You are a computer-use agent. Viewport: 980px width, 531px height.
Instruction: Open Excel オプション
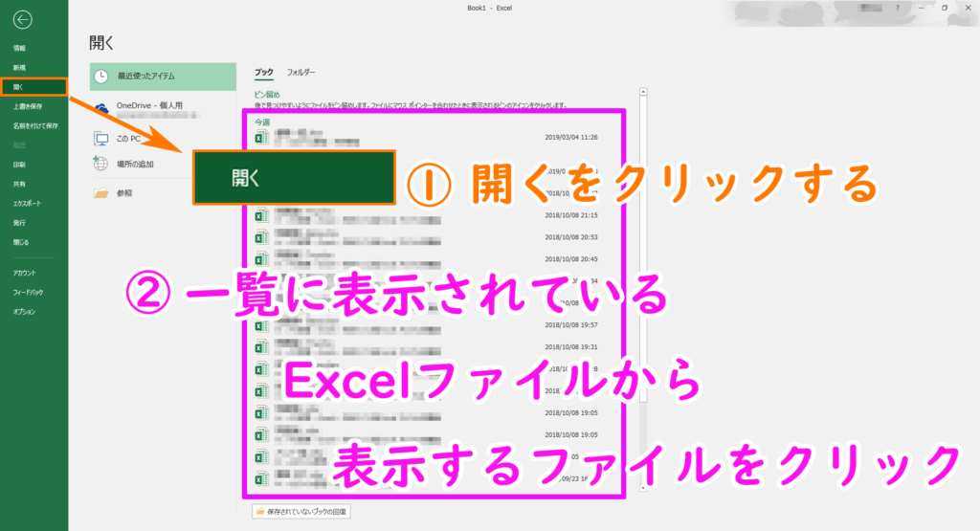(24, 312)
